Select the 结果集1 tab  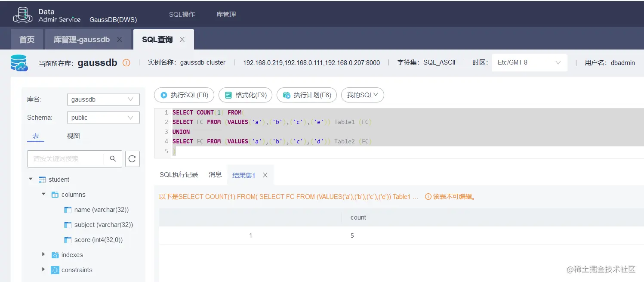tap(244, 175)
